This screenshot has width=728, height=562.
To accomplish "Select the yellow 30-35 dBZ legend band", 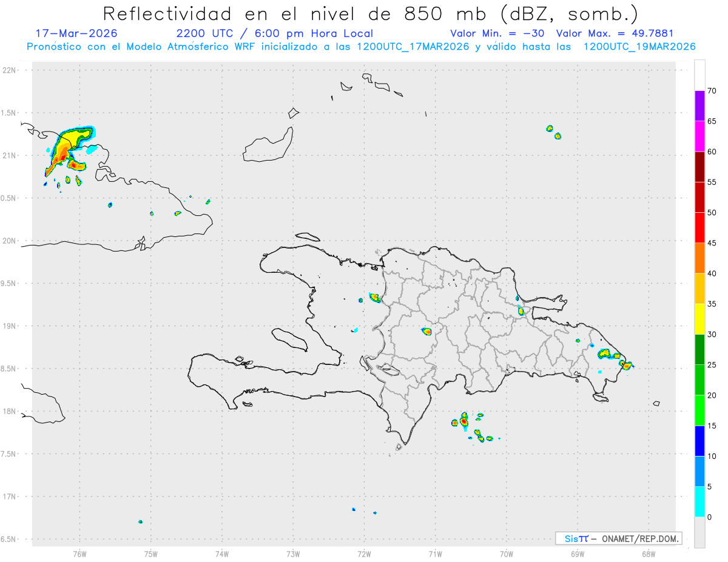I will 699,319.
